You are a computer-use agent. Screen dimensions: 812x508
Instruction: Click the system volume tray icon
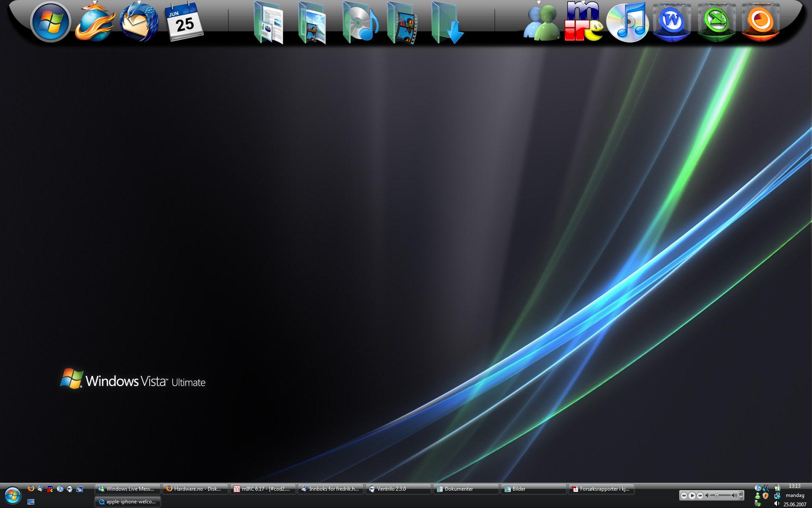[x=776, y=503]
